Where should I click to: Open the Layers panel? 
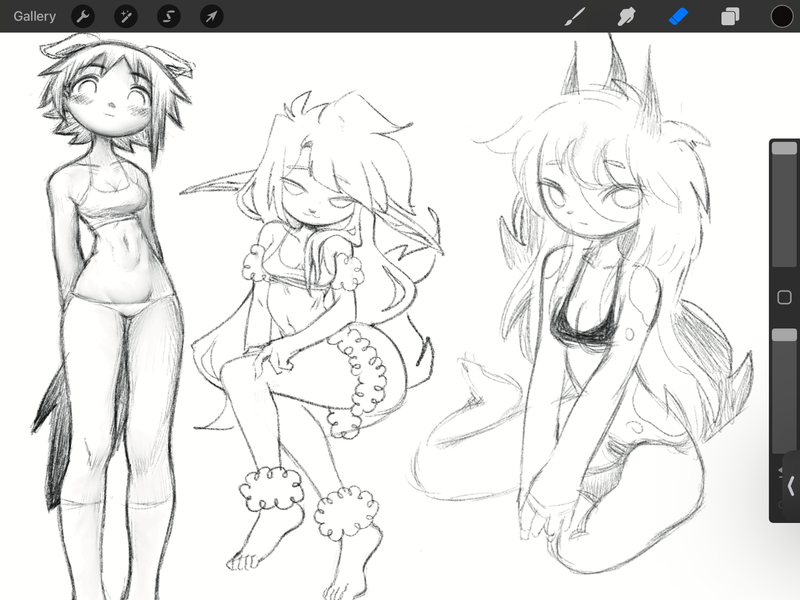tap(730, 16)
